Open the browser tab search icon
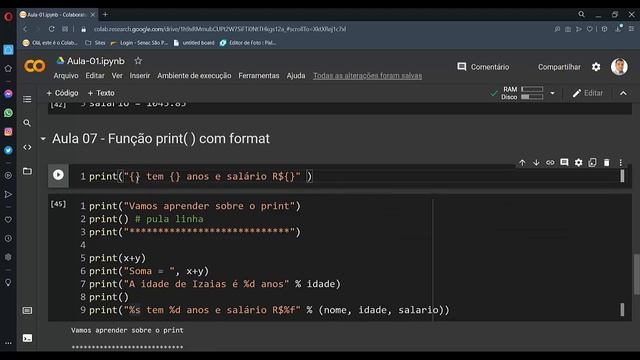 (x=582, y=14)
